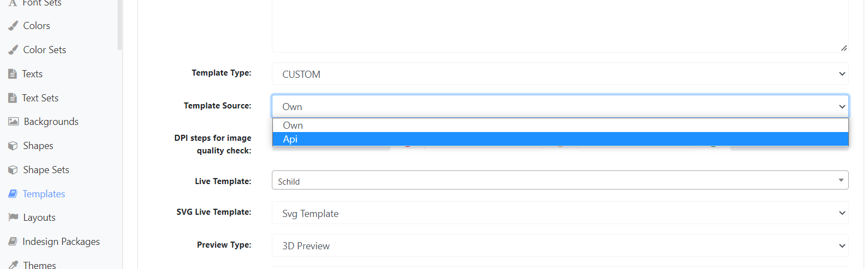Viewport: 868px width, 269px height.
Task: Open Themes in the sidebar
Action: click(32, 265)
